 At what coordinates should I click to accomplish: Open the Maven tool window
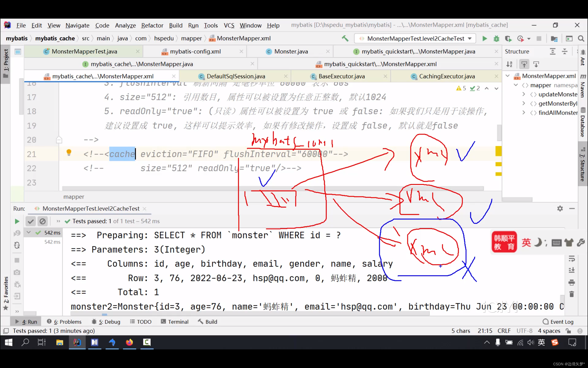tap(583, 86)
